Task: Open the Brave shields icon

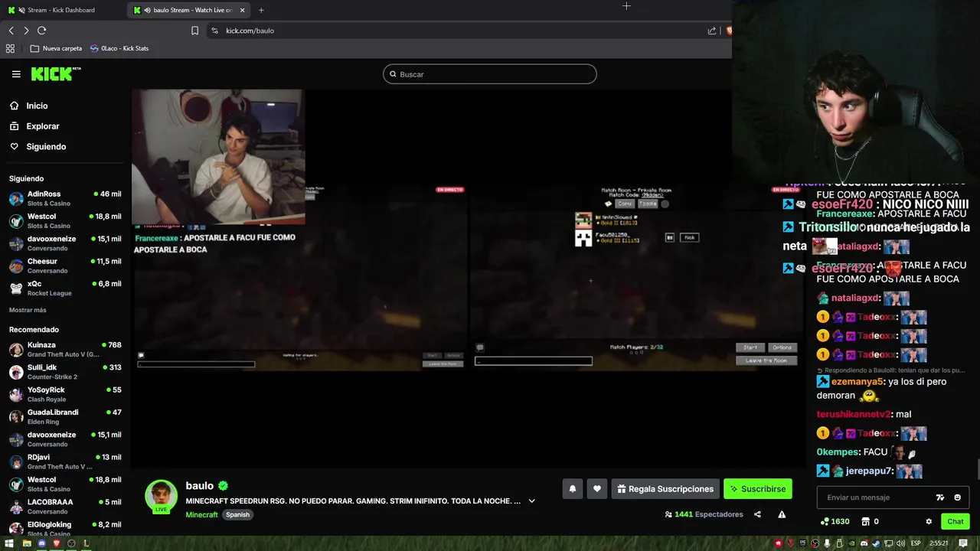Action: point(729,31)
